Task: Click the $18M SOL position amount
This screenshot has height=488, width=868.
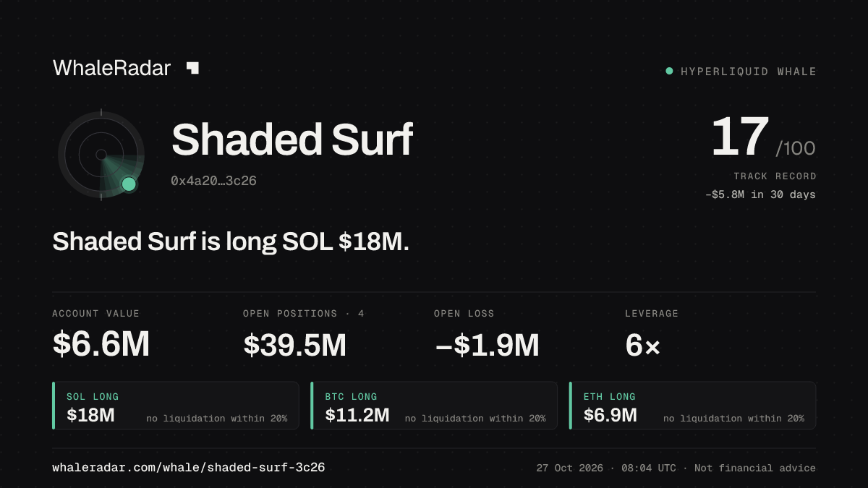Action: 90,415
